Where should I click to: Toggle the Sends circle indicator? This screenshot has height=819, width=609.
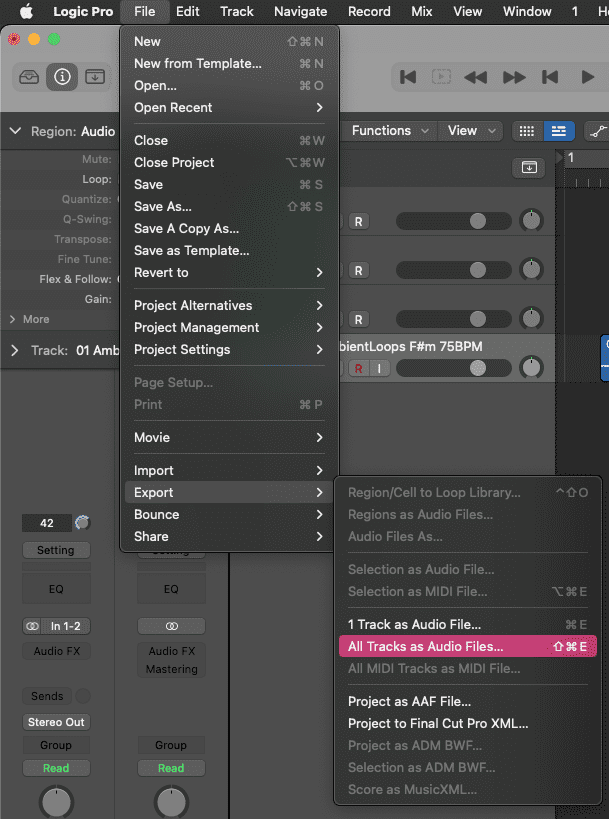coord(83,696)
